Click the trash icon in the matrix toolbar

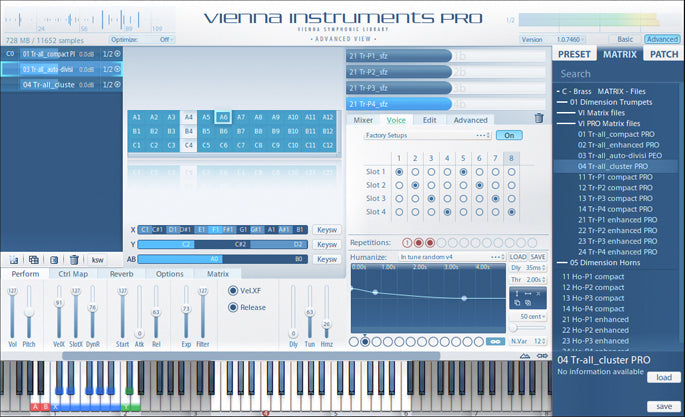(x=71, y=259)
